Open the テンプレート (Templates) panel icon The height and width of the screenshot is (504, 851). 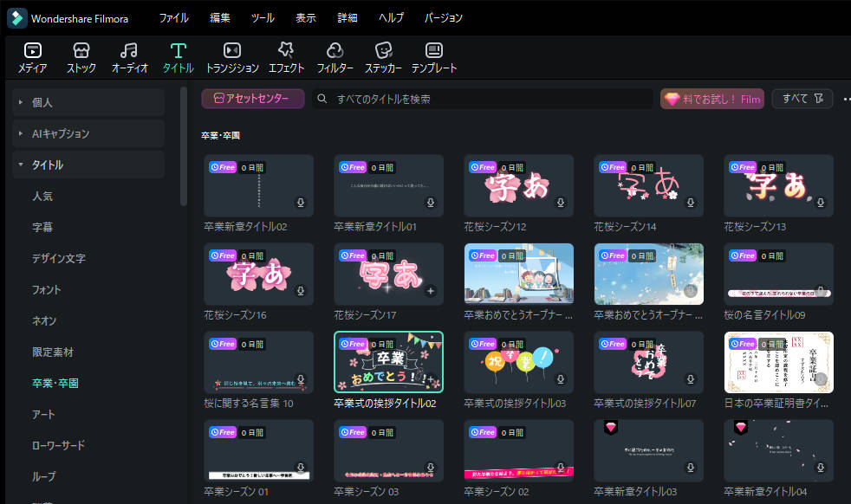(x=434, y=57)
